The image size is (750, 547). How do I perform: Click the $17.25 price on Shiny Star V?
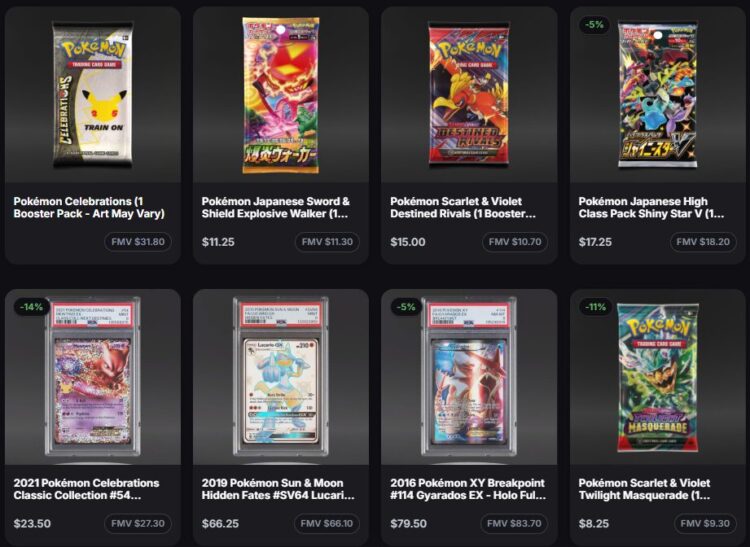595,242
